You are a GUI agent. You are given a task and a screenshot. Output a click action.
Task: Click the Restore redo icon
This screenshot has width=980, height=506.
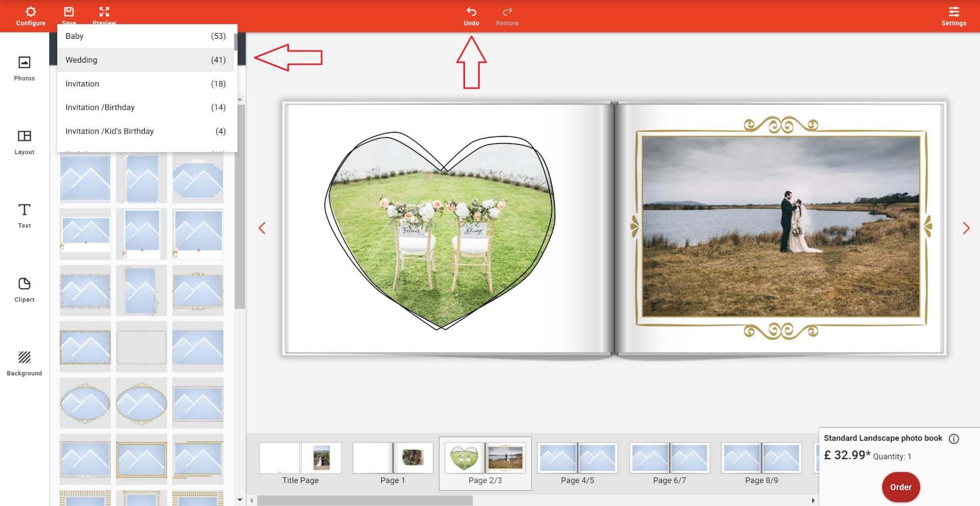click(x=507, y=12)
